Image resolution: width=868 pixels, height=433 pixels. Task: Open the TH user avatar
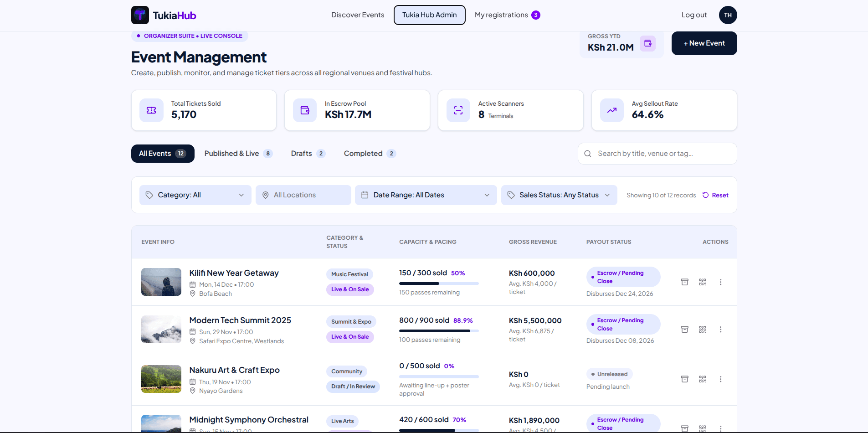[728, 15]
